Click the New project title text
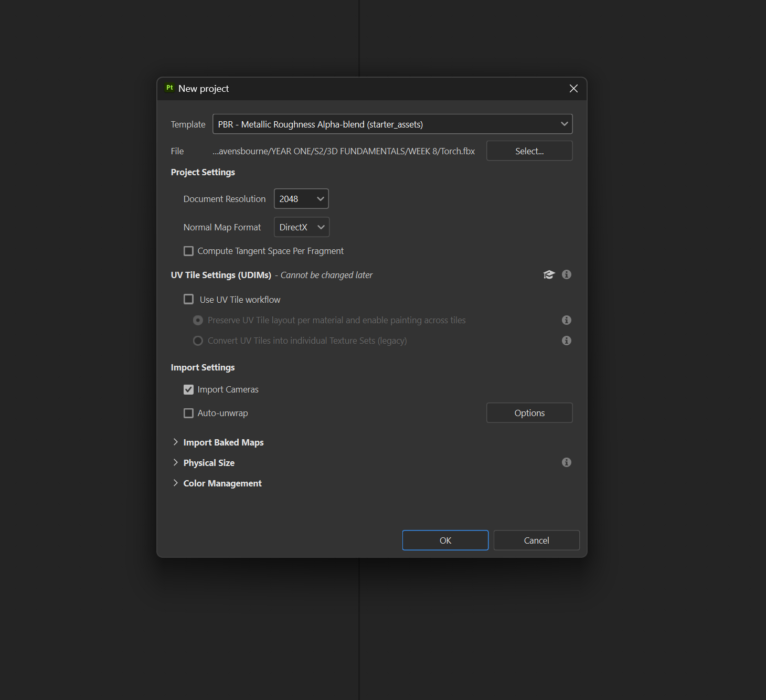 (x=204, y=89)
